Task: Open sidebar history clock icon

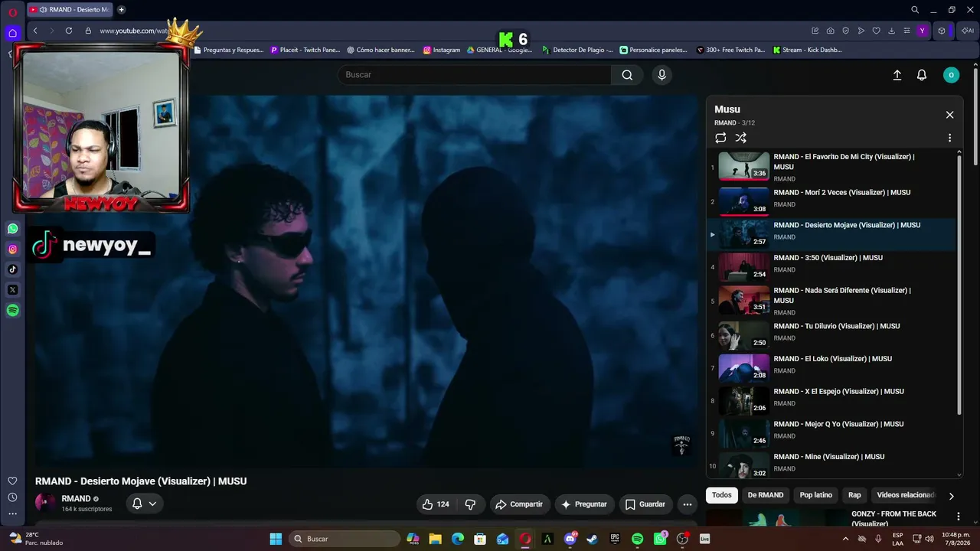Action: click(12, 497)
